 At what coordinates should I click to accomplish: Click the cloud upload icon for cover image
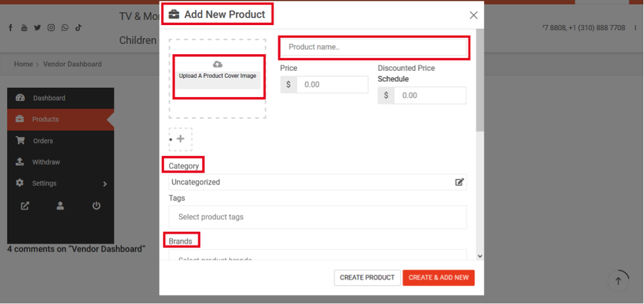click(218, 64)
